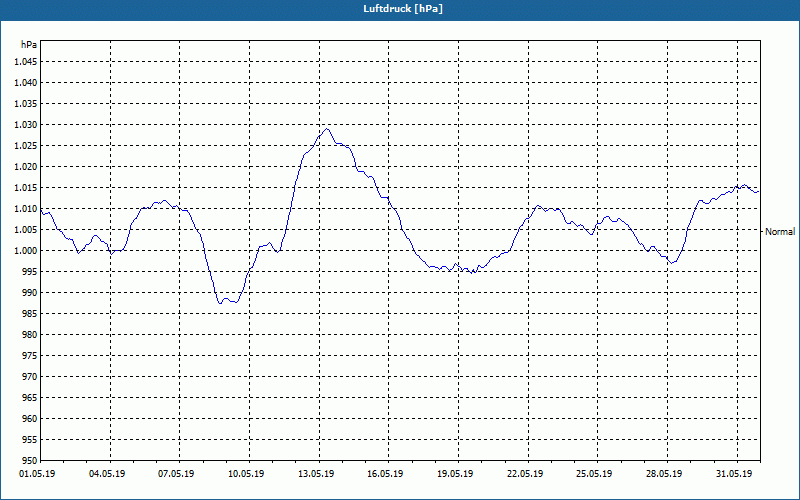Screen dimensions: 800x500
Task: Select the 1.020 y-axis value
Action: 26,167
